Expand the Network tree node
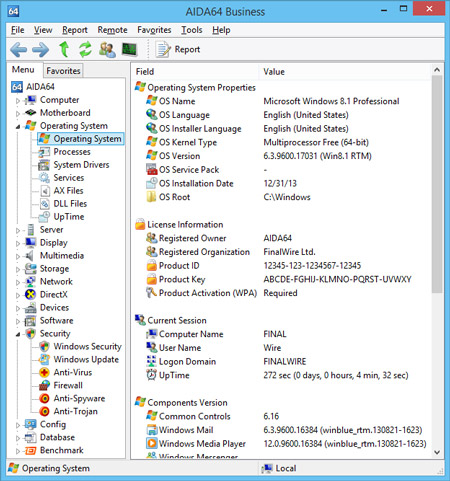 click(18, 282)
